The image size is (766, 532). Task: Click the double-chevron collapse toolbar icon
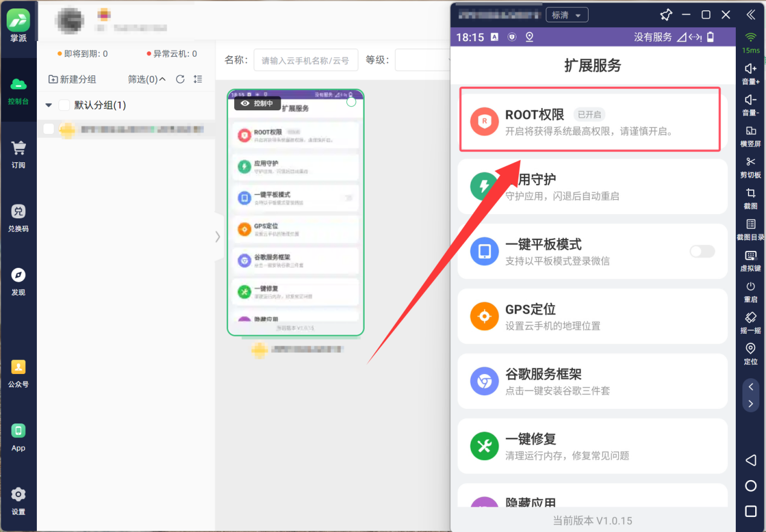click(x=751, y=14)
